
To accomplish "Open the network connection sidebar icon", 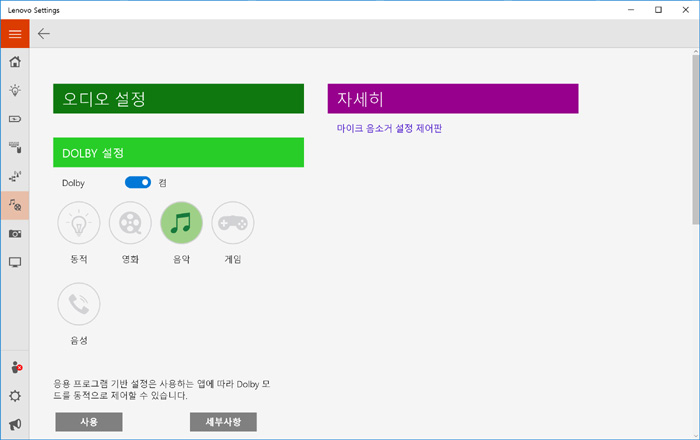I will 15,176.
